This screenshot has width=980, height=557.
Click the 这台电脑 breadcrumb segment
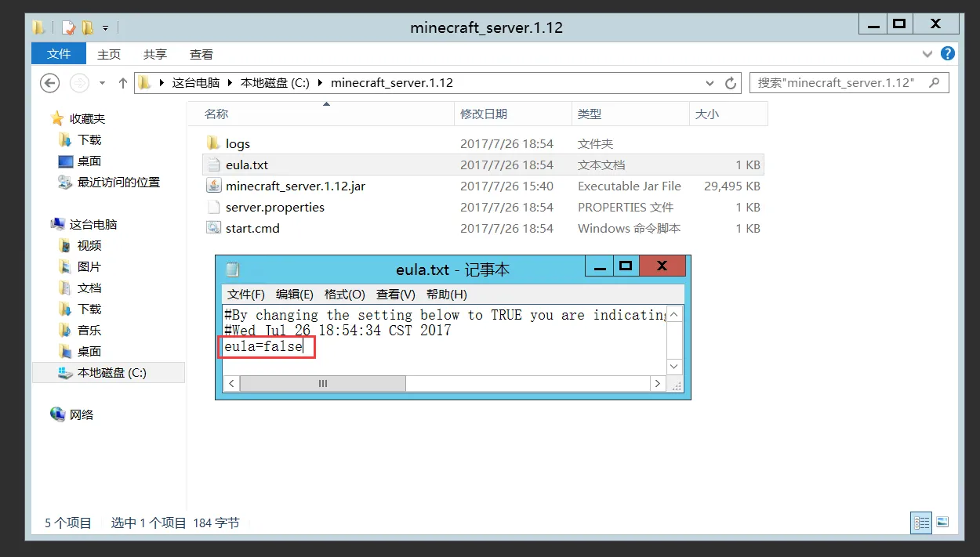click(x=196, y=82)
